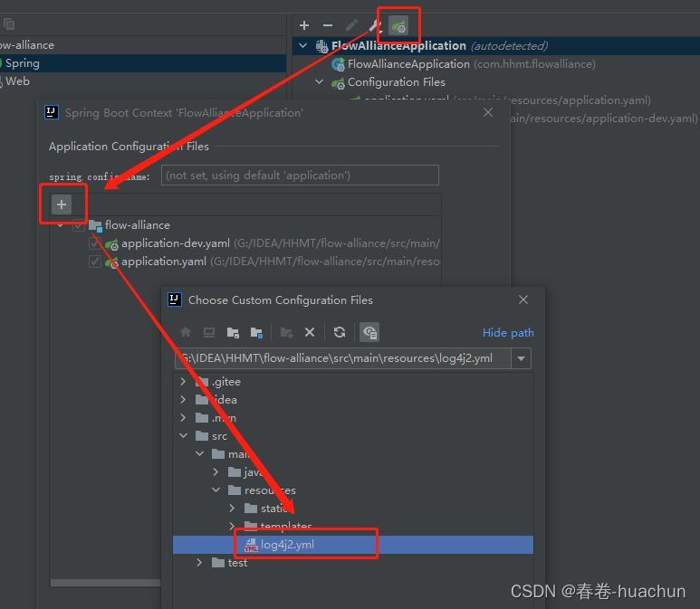The width and height of the screenshot is (700, 609).
Task: Open Customize Spring Boot context leaf icon
Action: [x=398, y=26]
